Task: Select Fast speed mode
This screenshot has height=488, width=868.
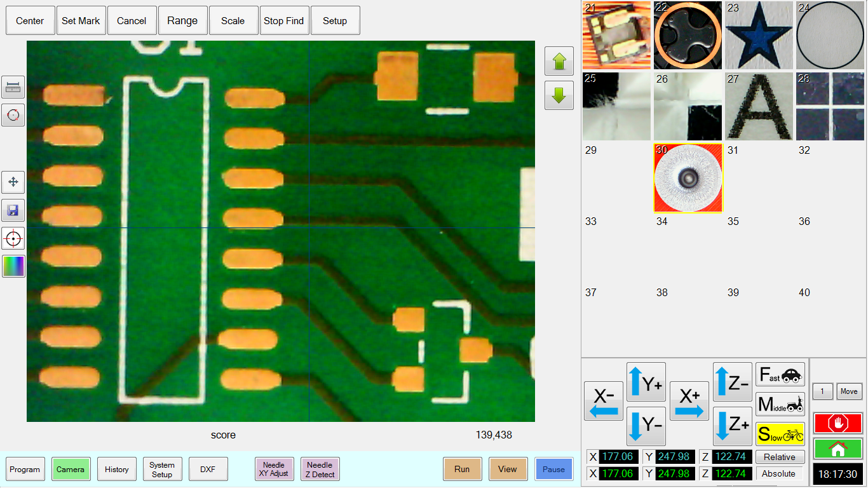Action: click(x=780, y=374)
